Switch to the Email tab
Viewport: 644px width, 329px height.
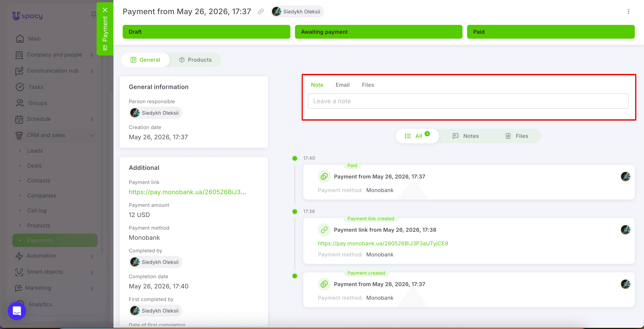[x=343, y=85]
